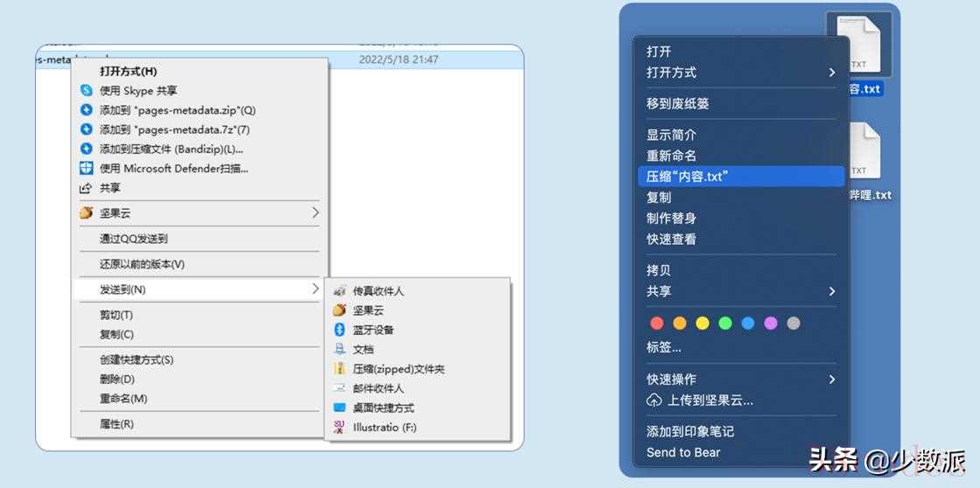
Task: Choose 传真收件人 in 发送到 submenu
Action: [379, 291]
